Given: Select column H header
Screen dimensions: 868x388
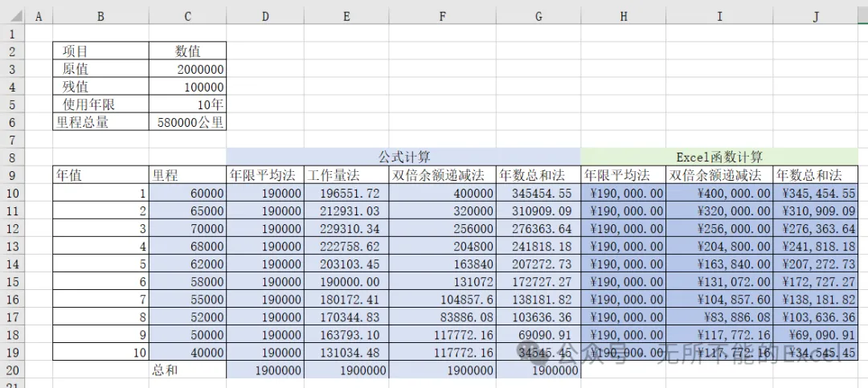Looking at the screenshot, I should (x=624, y=17).
